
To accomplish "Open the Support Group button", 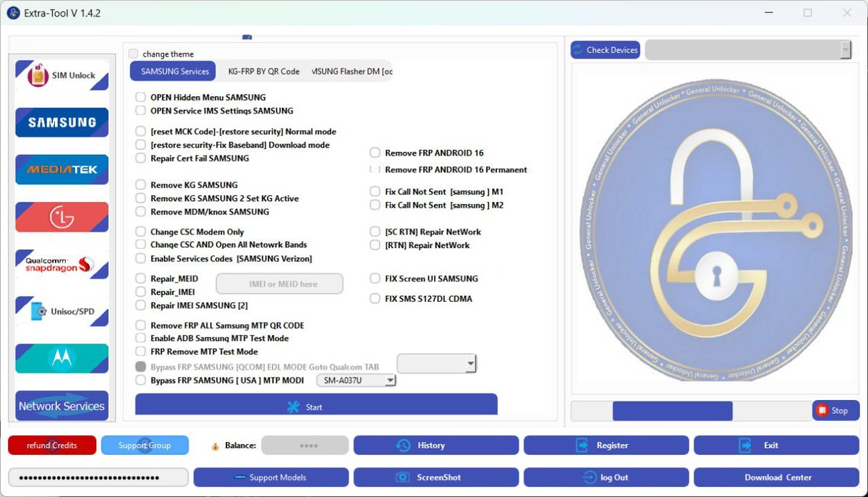I will click(145, 445).
